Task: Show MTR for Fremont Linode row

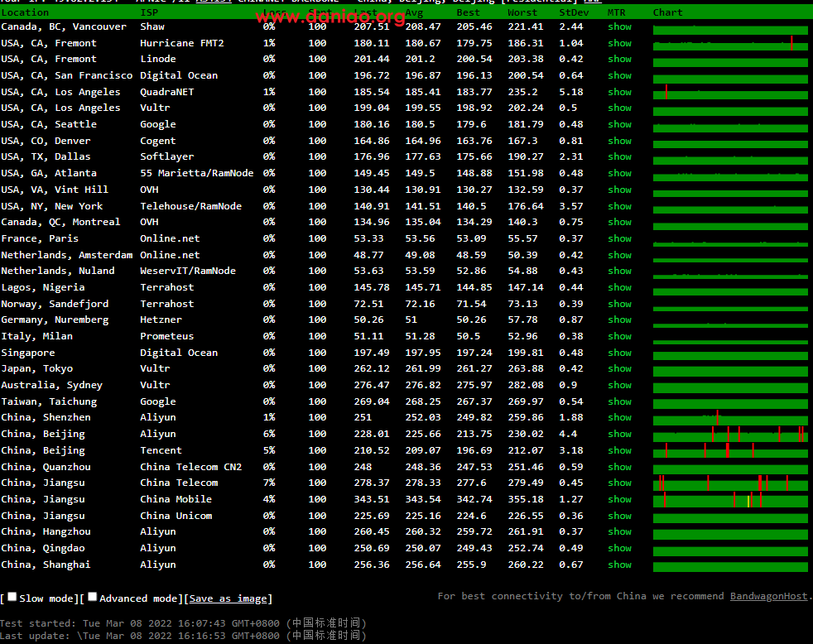Action: coord(619,59)
